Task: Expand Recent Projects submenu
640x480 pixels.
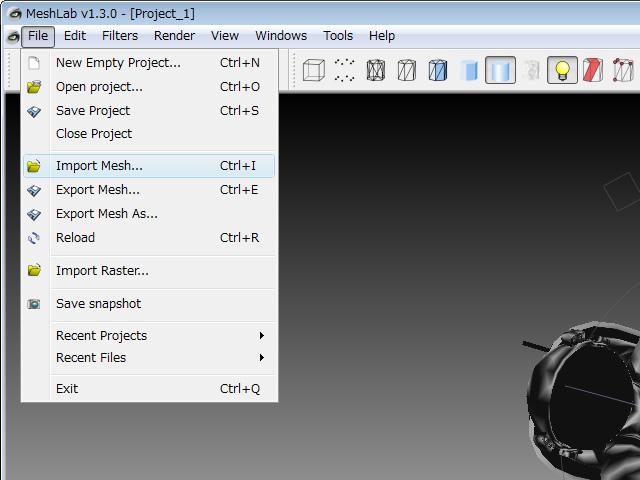Action: (149, 336)
